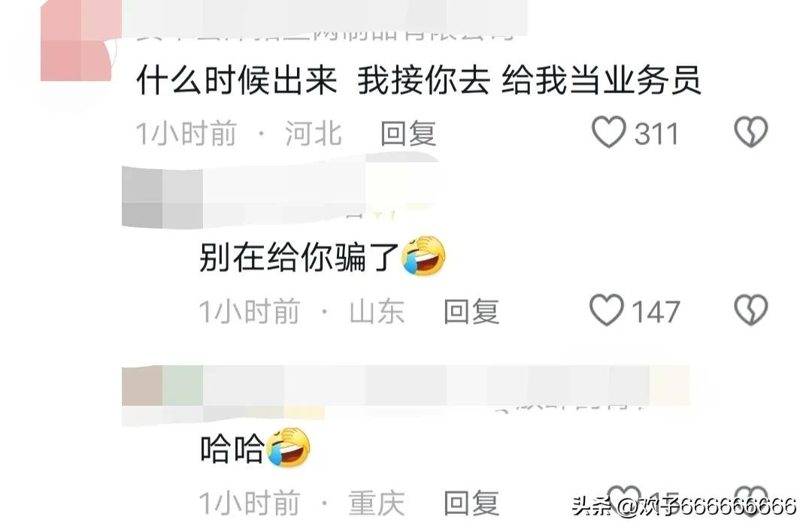
Task: Tap the laughing emoji after 别在给你骗了
Action: [x=423, y=255]
